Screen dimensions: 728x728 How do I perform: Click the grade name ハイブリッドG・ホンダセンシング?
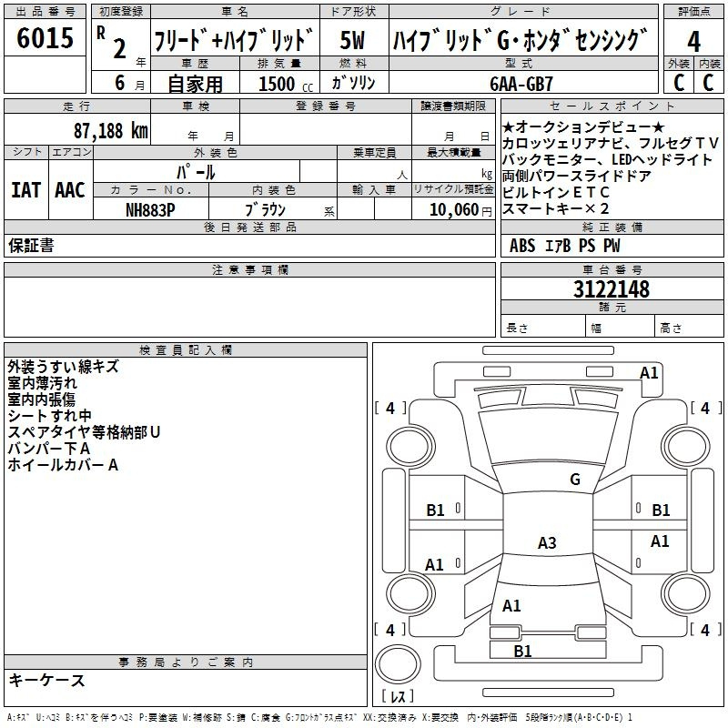point(520,40)
